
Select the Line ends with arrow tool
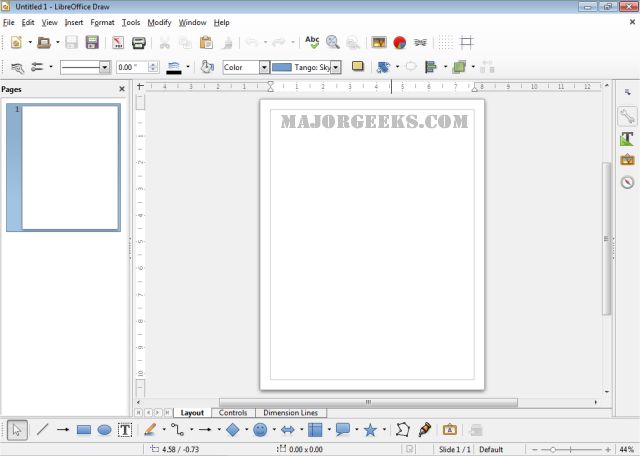63,429
